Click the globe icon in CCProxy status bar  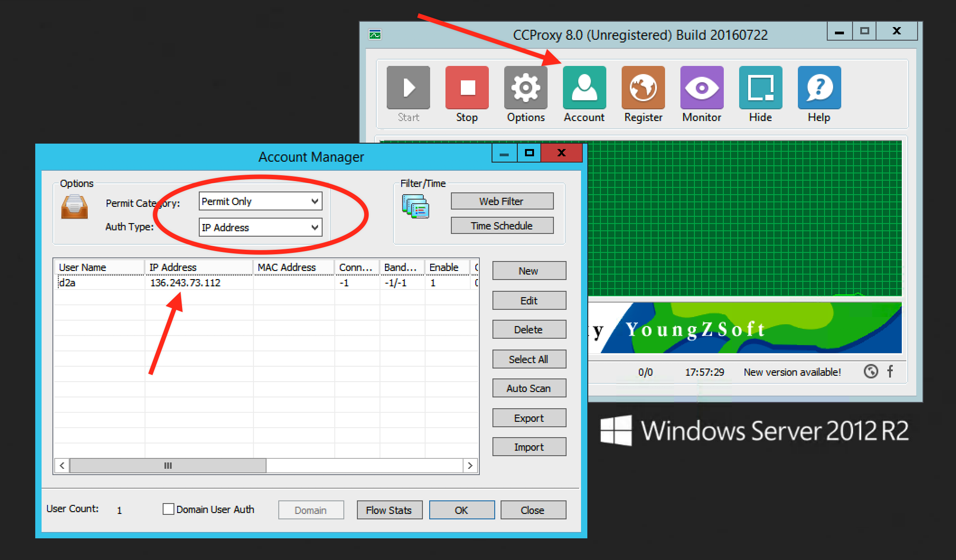[871, 371]
